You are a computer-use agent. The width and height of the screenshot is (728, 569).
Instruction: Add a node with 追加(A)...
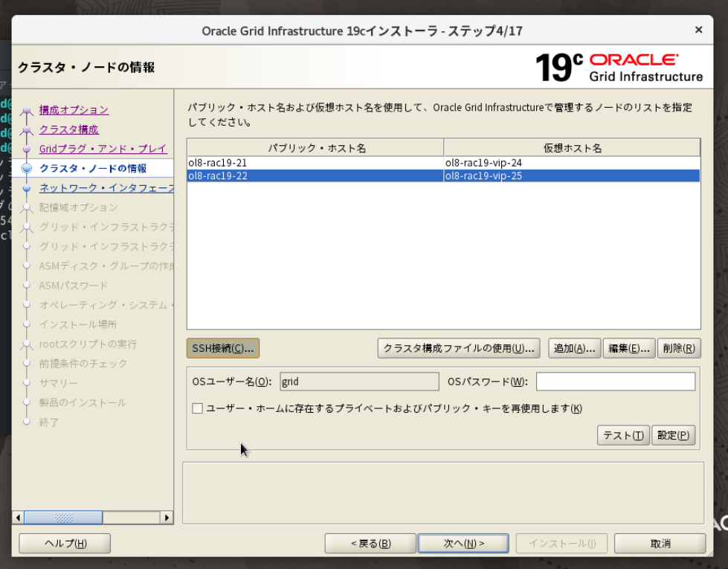click(x=574, y=348)
